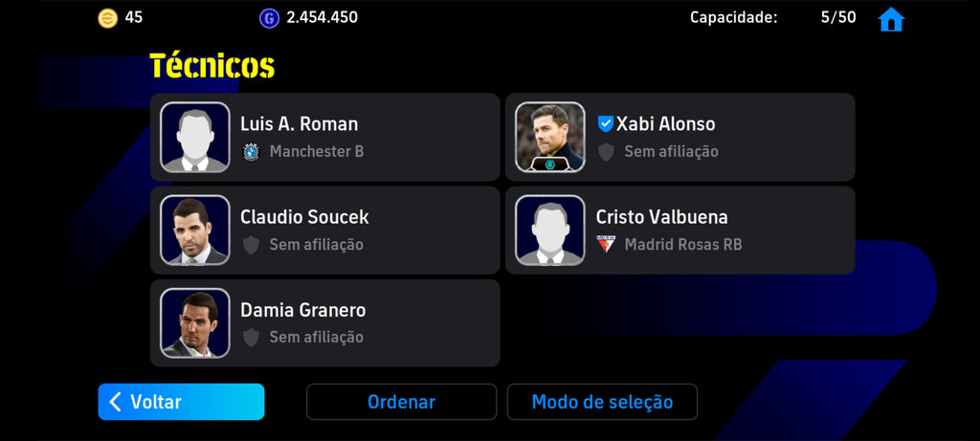Viewport: 980px width, 441px height.
Task: Click the Manchester B club badge
Action: point(251,152)
